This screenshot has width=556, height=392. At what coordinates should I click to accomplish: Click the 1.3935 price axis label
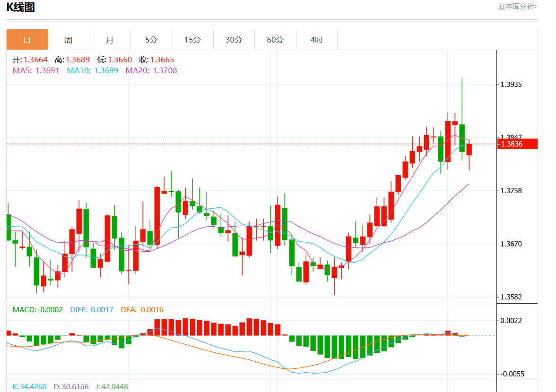click(511, 85)
